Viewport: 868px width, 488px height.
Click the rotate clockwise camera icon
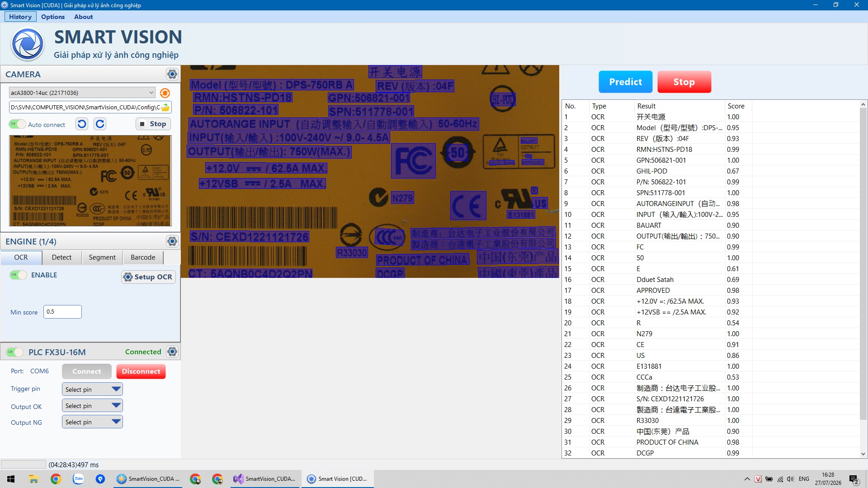[x=100, y=124]
